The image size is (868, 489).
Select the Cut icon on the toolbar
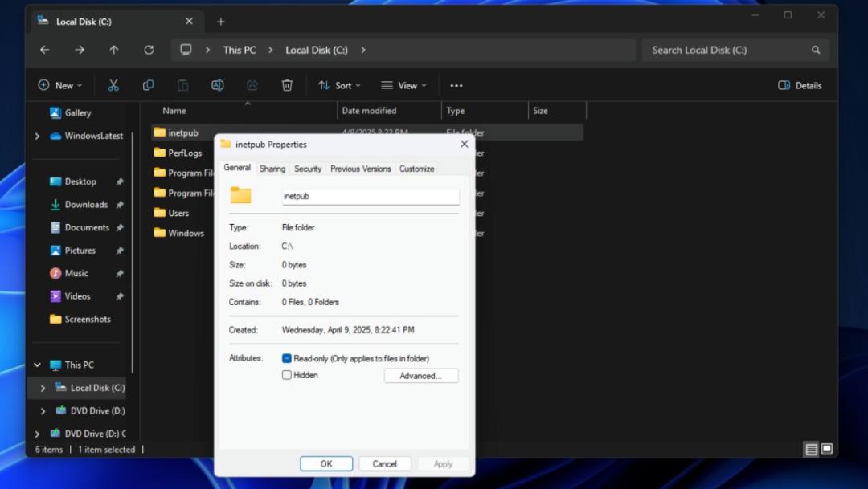click(x=113, y=84)
